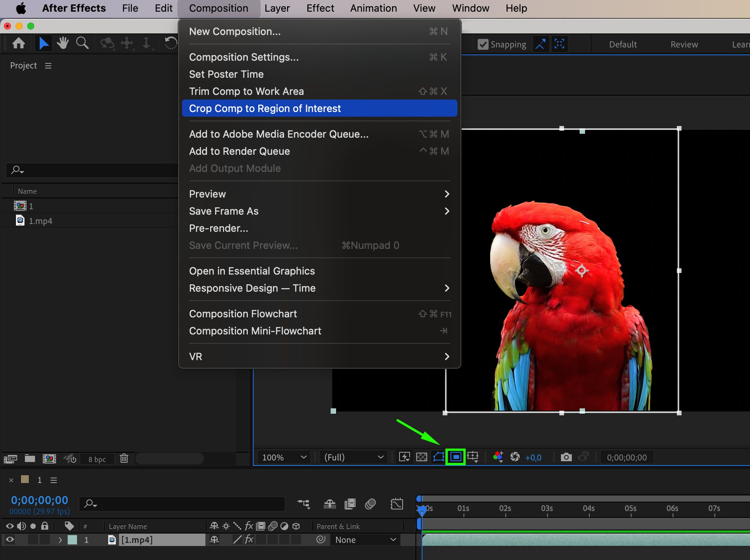Click the 8 bpc color depth button
This screenshot has width=750, height=560.
tap(97, 459)
